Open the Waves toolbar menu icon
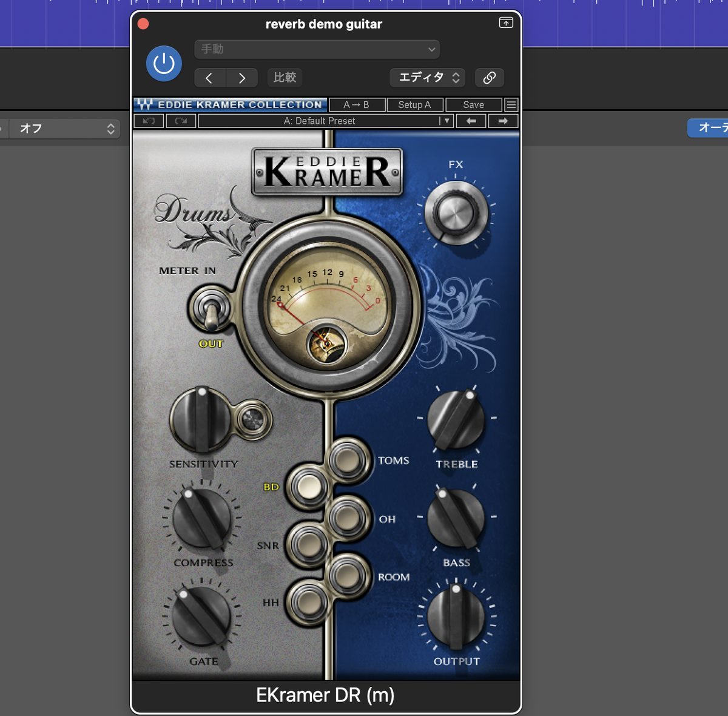This screenshot has width=728, height=716. tap(511, 104)
